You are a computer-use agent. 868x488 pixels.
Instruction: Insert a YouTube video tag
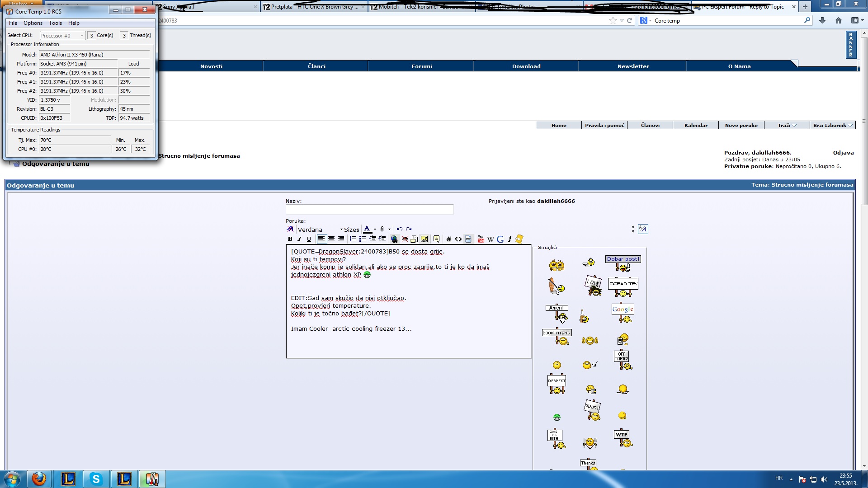(481, 239)
